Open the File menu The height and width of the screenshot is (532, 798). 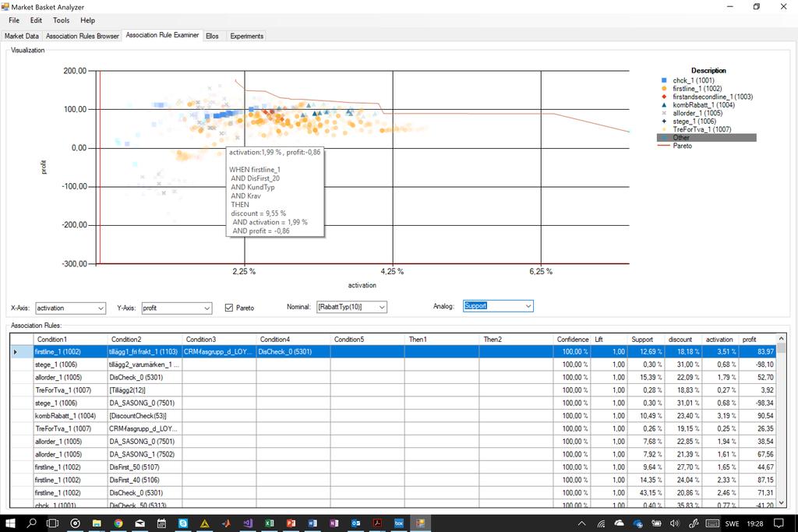(x=14, y=20)
